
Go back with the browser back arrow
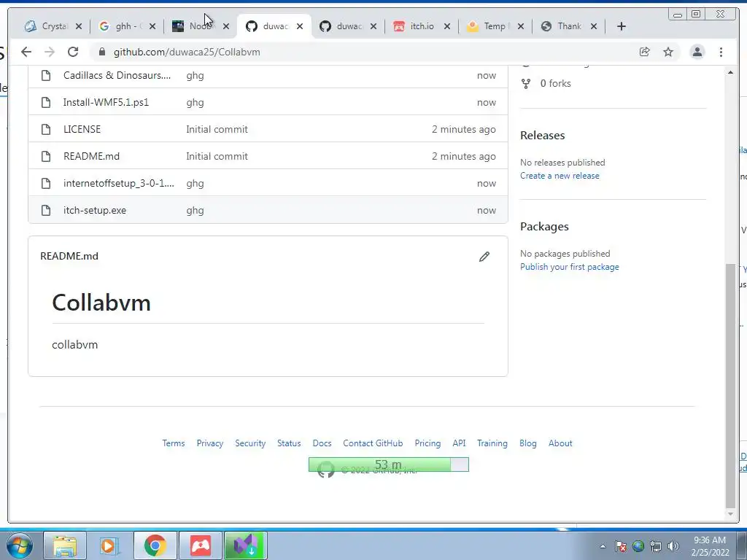pos(26,52)
